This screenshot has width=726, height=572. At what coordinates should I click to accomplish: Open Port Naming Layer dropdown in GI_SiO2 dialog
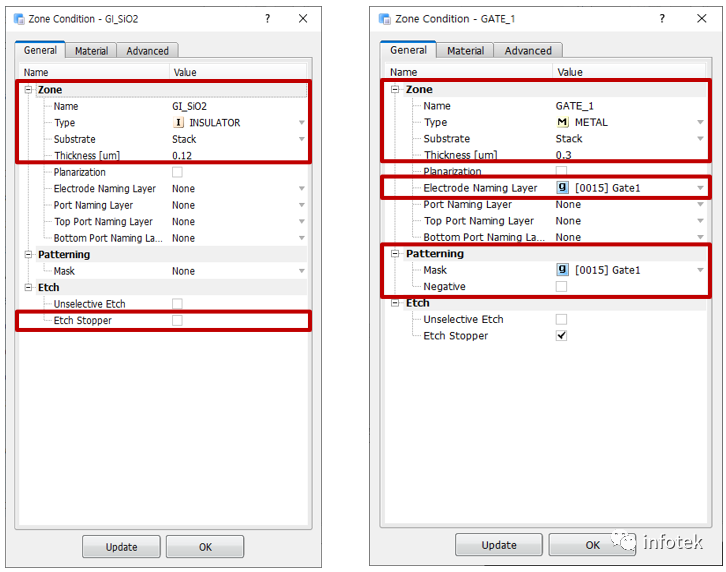point(301,205)
